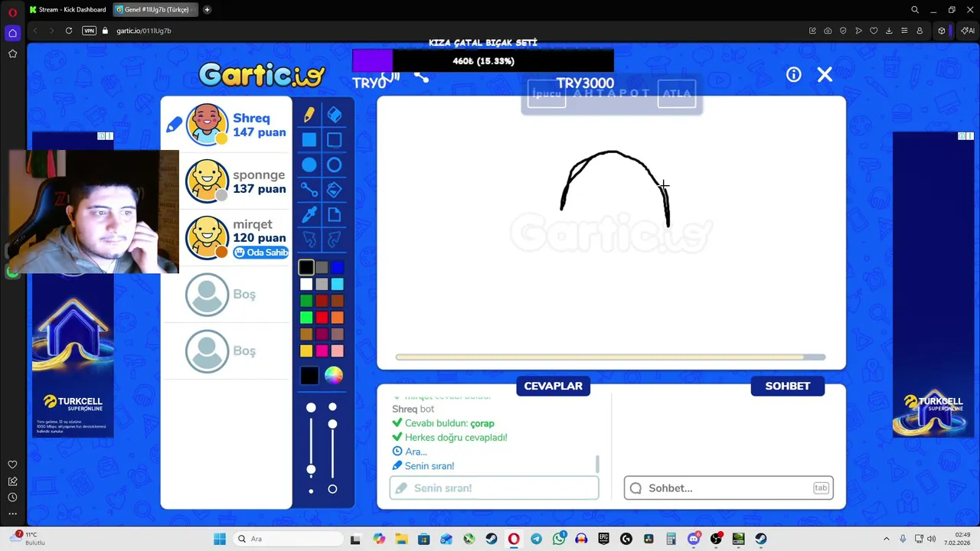
Task: Click player sponnge in the player list
Action: click(227, 181)
